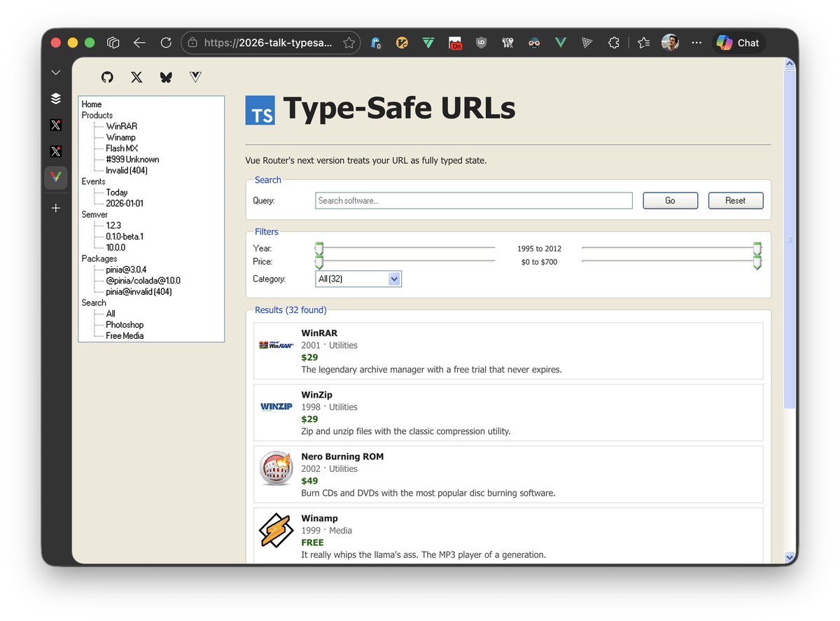Image resolution: width=840 pixels, height=621 pixels.
Task: Click the Price maximum slider handle
Action: (x=757, y=263)
